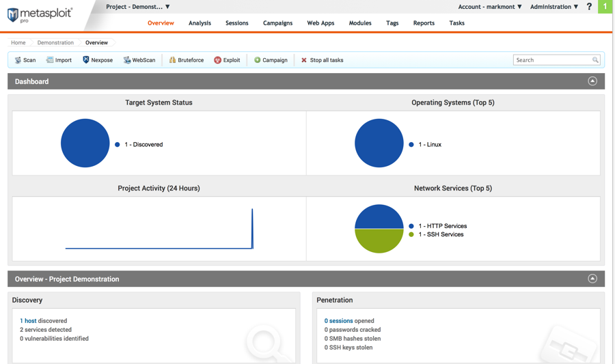Click the Target System Status pie chart

pos(85,143)
